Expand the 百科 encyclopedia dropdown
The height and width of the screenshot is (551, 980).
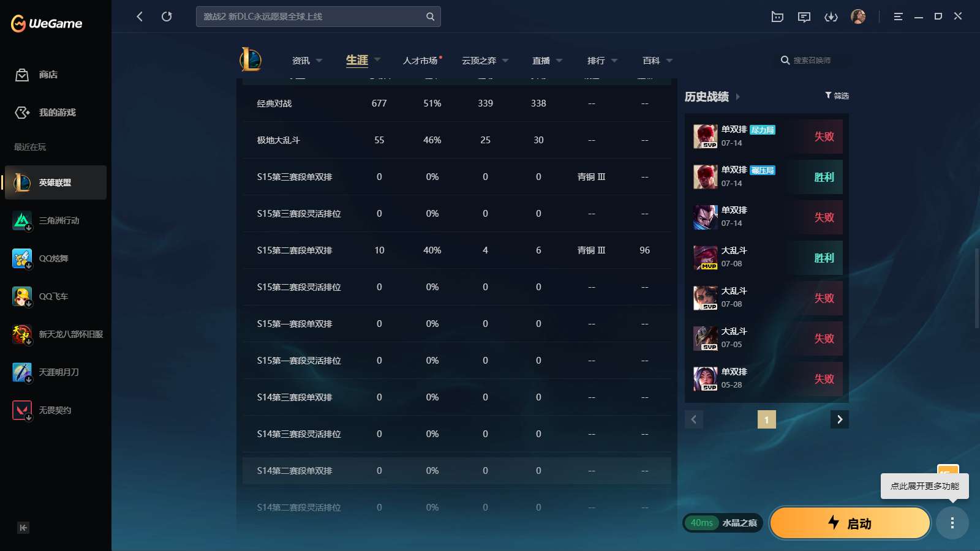tap(657, 61)
